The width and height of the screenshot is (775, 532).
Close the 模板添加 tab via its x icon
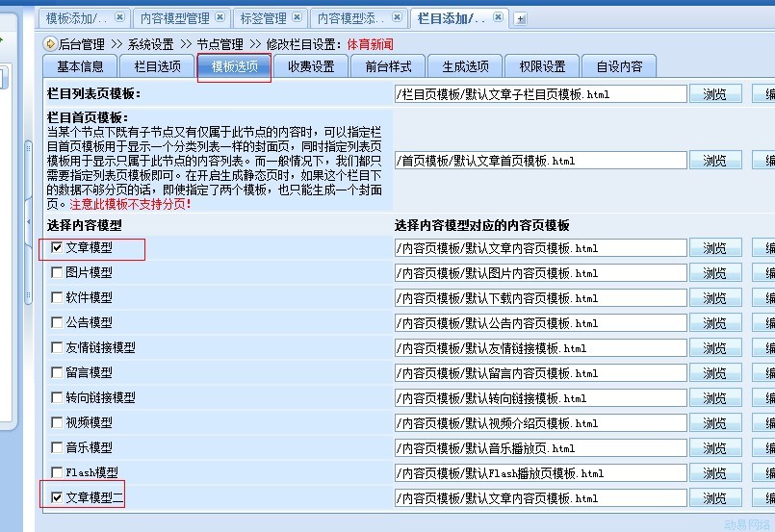tap(119, 17)
